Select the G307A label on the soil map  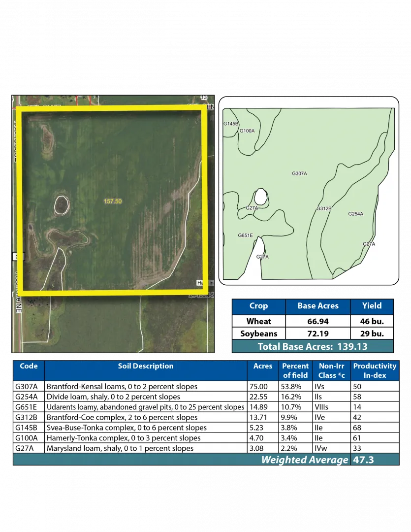click(299, 173)
